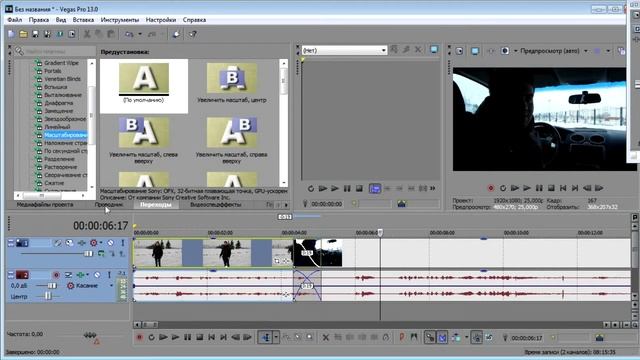Image resolution: width=640 pixels, height=360 pixels.
Task: Open the Правка menu
Action: click(x=39, y=20)
